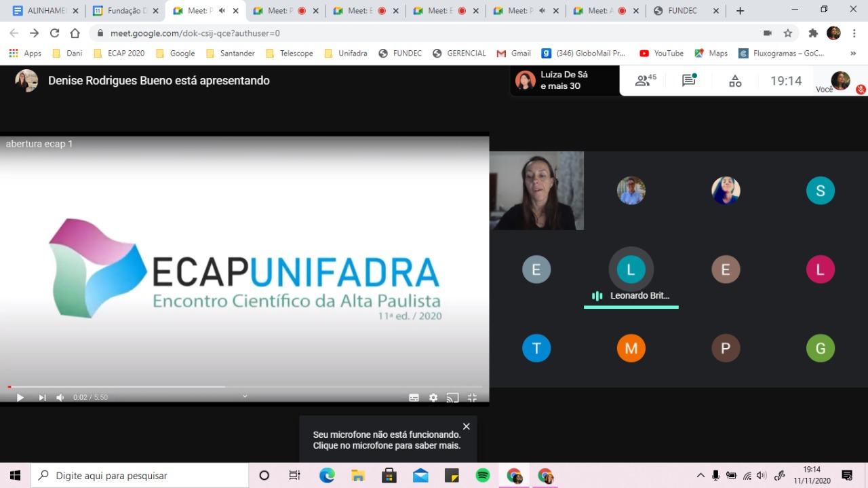868x488 pixels.
Task: Select the participant tile with letter G
Action: click(821, 348)
